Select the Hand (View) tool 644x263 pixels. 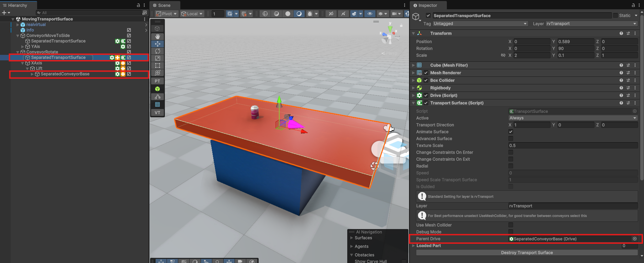[157, 36]
